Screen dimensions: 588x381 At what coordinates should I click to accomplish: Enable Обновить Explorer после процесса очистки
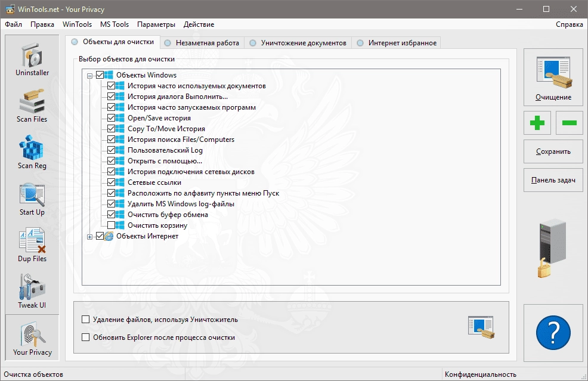click(x=85, y=337)
